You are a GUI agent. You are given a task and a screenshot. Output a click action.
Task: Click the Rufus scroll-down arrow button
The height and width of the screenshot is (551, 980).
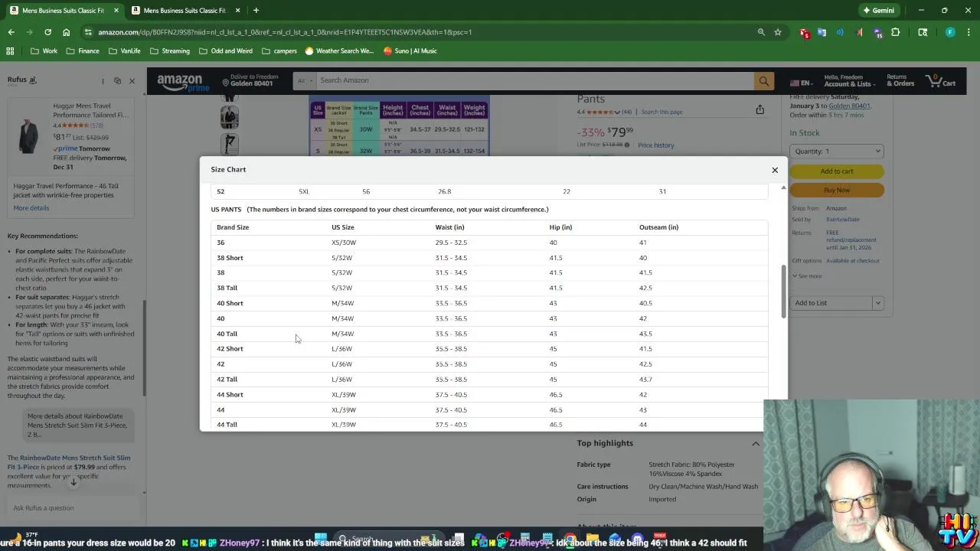(x=73, y=481)
